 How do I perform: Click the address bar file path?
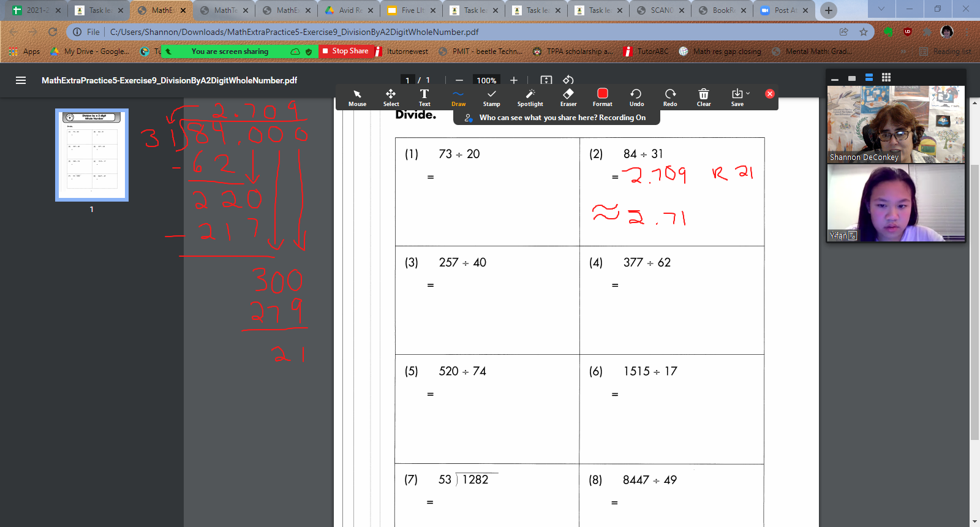(x=295, y=32)
